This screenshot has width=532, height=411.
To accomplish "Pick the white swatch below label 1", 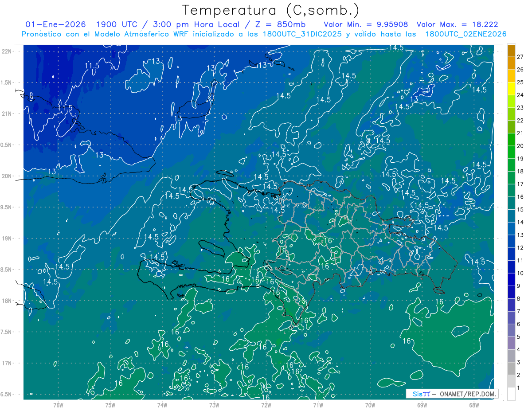I will (x=511, y=394).
